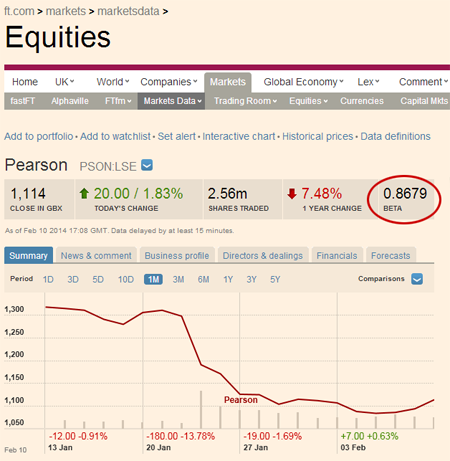Click the 13 Jan date marker
This screenshot has height=461, width=450.
click(x=60, y=447)
